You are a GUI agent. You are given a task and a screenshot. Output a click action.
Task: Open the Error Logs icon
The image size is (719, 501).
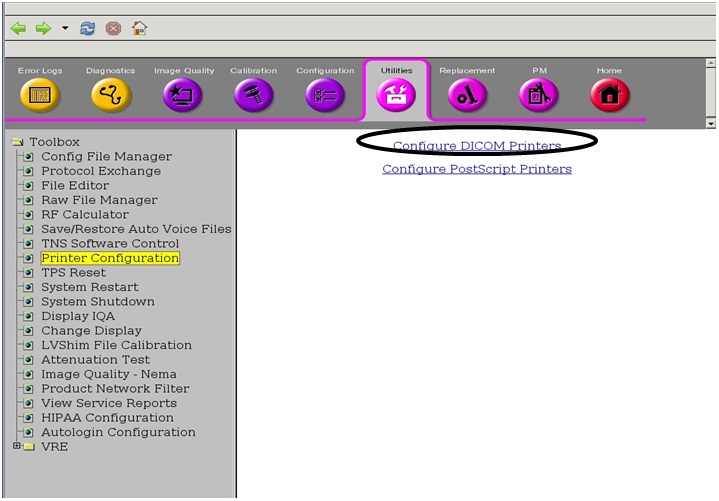point(40,95)
